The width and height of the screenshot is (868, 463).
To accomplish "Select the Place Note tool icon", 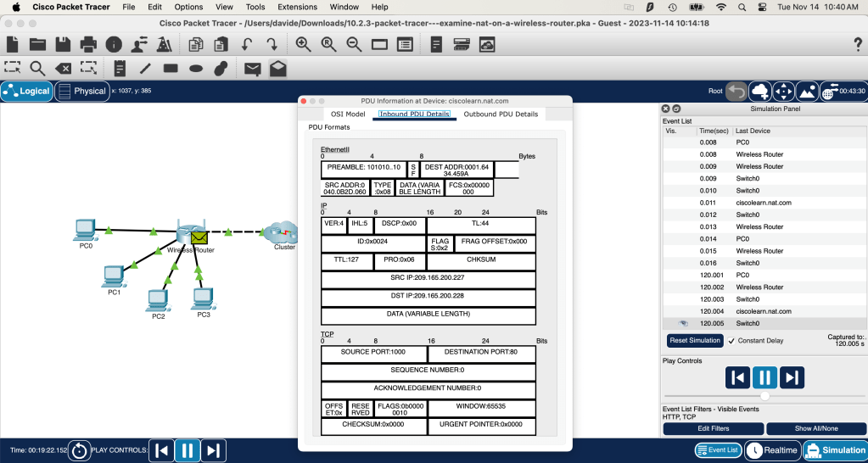I will click(x=120, y=68).
